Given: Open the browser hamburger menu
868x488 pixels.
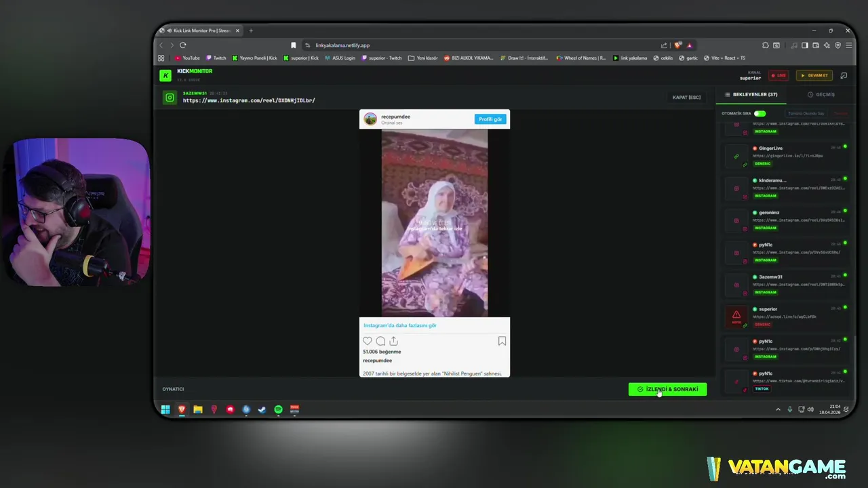Looking at the screenshot, I should [x=848, y=45].
